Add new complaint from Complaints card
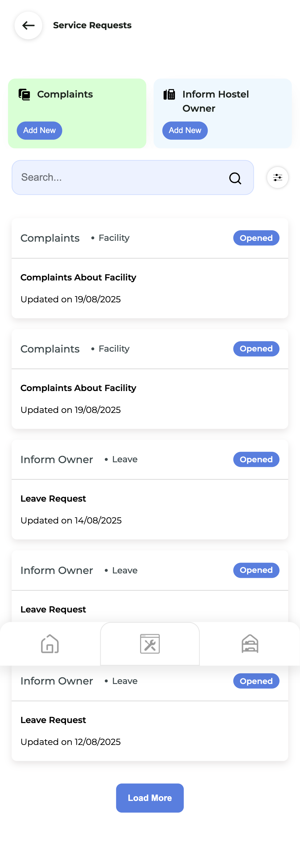This screenshot has height=868, width=300. click(x=39, y=131)
